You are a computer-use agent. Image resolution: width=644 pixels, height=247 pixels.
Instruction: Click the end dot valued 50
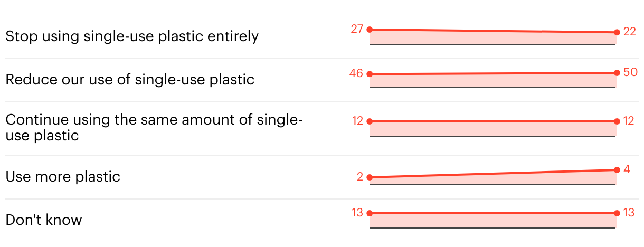pos(617,73)
